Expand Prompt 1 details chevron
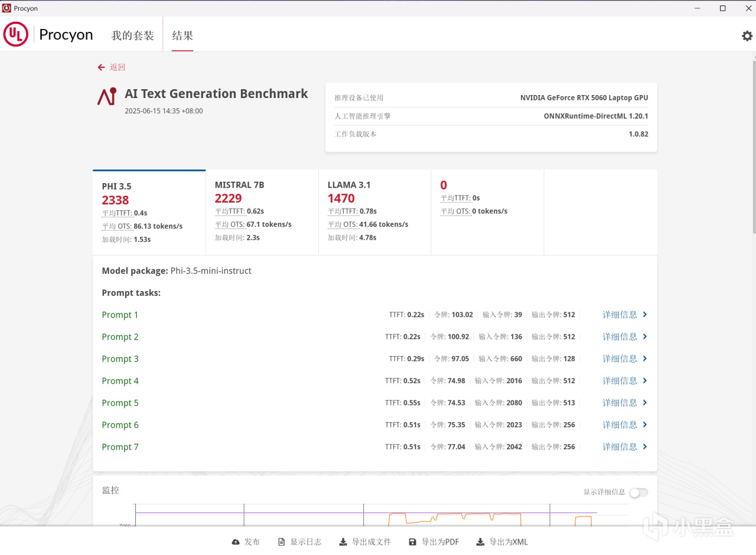This screenshot has height=555, width=756. (x=645, y=315)
